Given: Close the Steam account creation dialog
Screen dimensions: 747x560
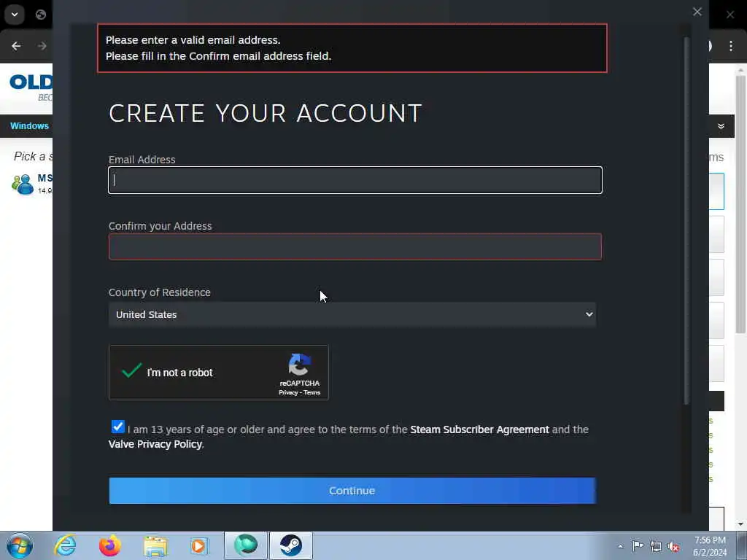Looking at the screenshot, I should [x=697, y=12].
